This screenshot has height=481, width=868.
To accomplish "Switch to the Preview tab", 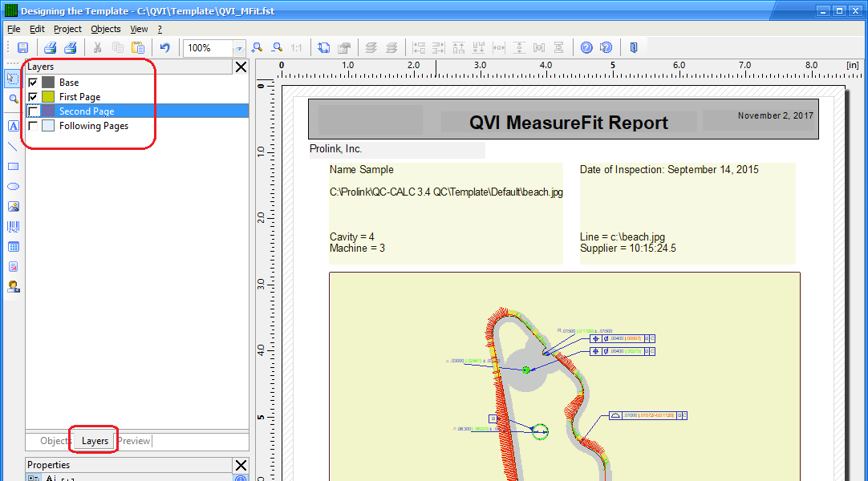I will click(x=134, y=441).
